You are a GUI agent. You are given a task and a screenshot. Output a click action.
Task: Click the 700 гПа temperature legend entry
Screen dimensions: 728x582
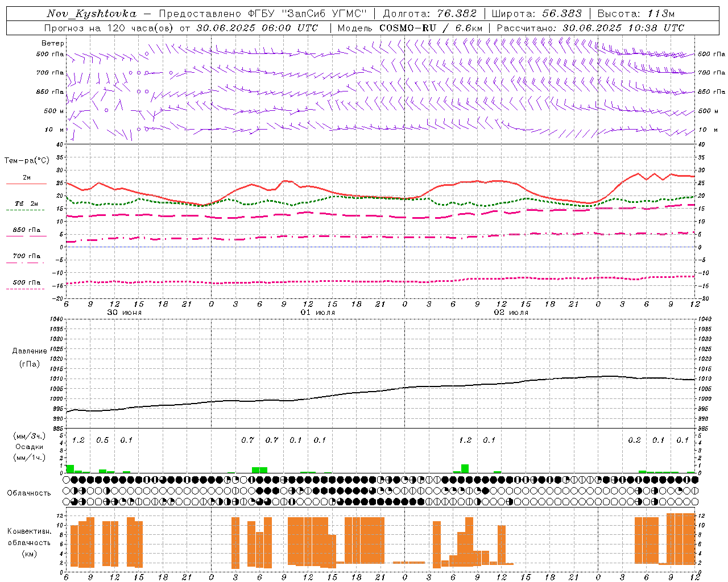point(26,256)
